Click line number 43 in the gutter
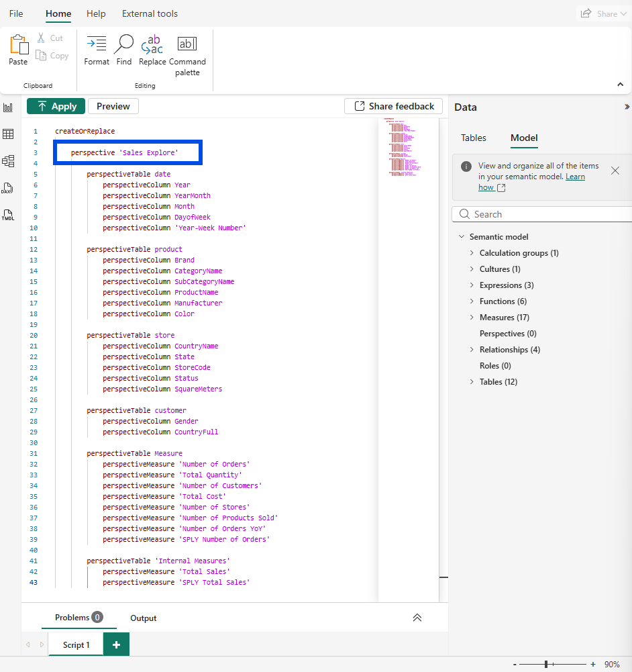The width and height of the screenshot is (632, 672). click(x=34, y=582)
